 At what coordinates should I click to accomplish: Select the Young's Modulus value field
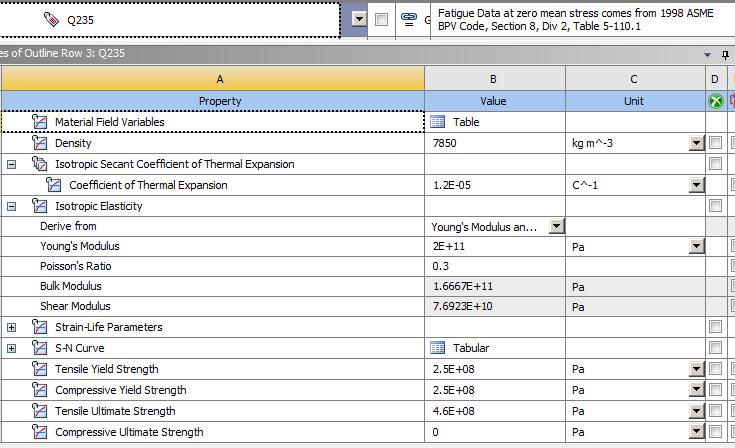coord(494,246)
